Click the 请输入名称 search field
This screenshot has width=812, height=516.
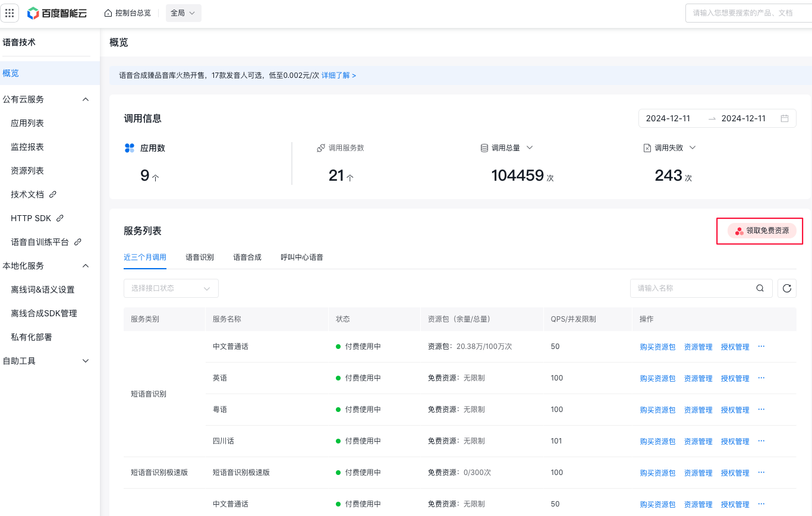(701, 288)
